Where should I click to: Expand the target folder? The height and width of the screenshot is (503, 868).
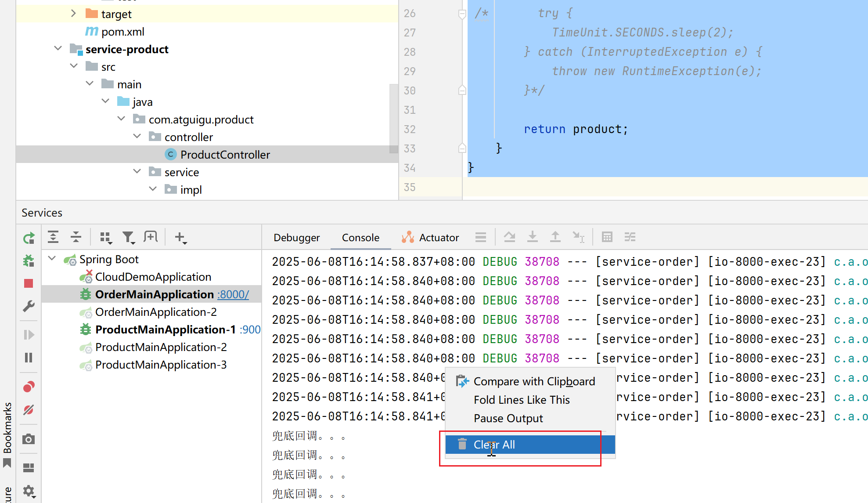73,14
